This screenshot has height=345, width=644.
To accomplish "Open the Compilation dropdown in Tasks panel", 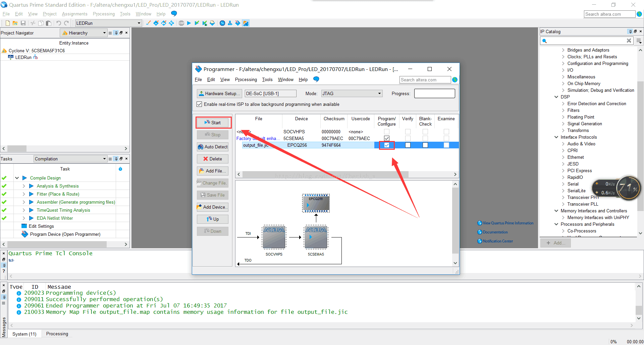I will [70, 159].
